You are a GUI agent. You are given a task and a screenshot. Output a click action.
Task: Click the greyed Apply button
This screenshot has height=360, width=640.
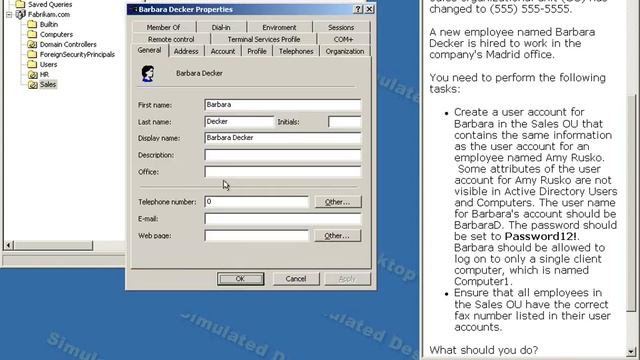347,279
